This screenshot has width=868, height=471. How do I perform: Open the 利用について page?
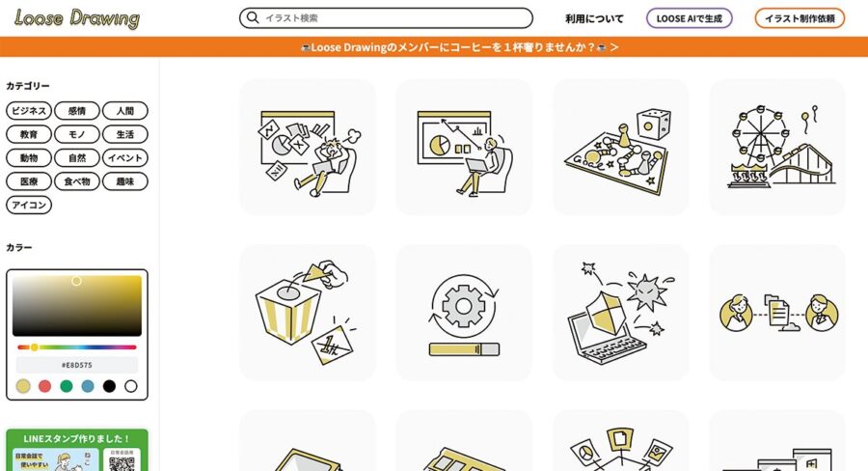click(594, 19)
